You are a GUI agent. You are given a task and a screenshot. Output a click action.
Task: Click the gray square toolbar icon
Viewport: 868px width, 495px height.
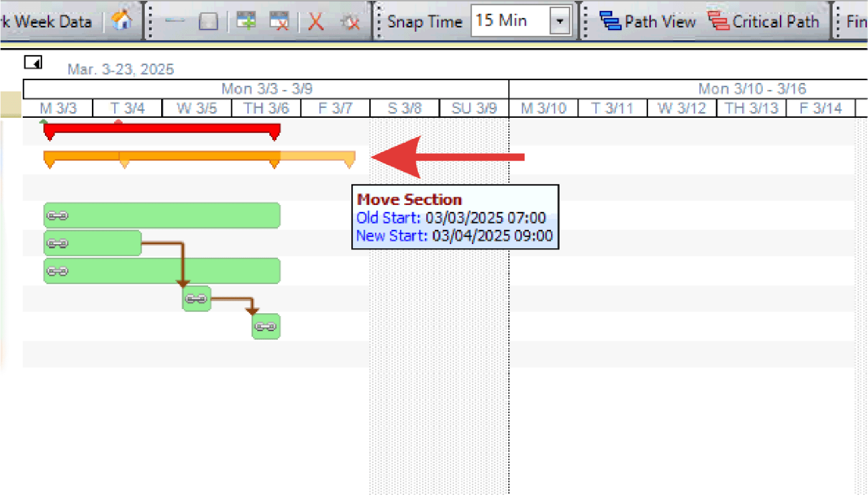(x=208, y=22)
